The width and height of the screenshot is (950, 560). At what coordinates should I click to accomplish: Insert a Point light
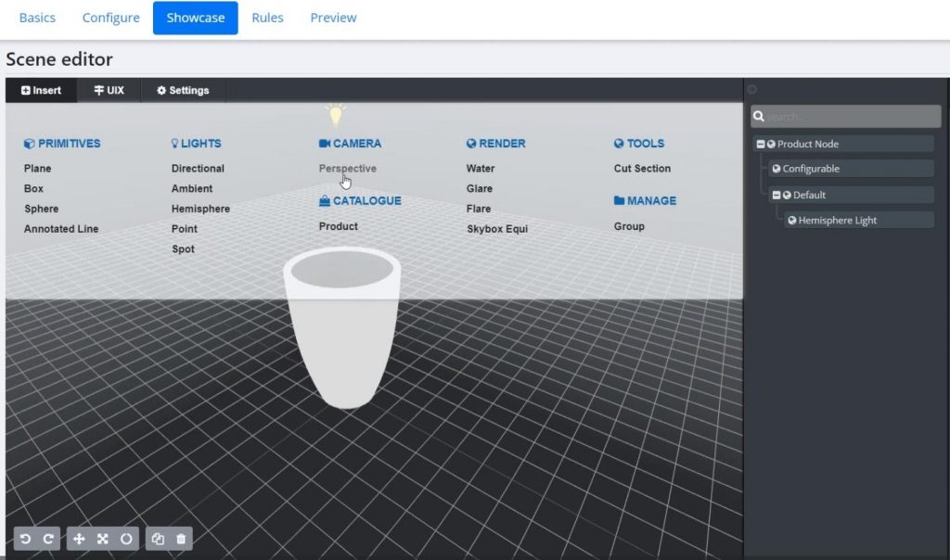185,229
